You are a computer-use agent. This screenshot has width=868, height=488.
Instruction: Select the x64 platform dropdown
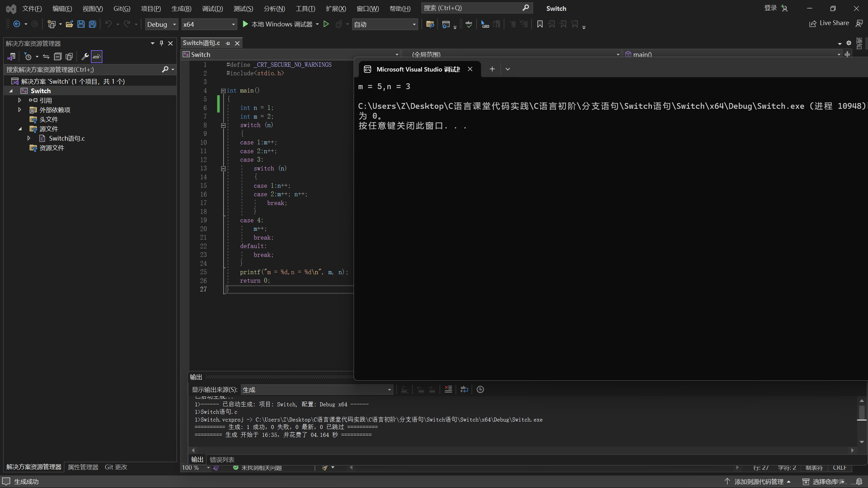tap(209, 24)
